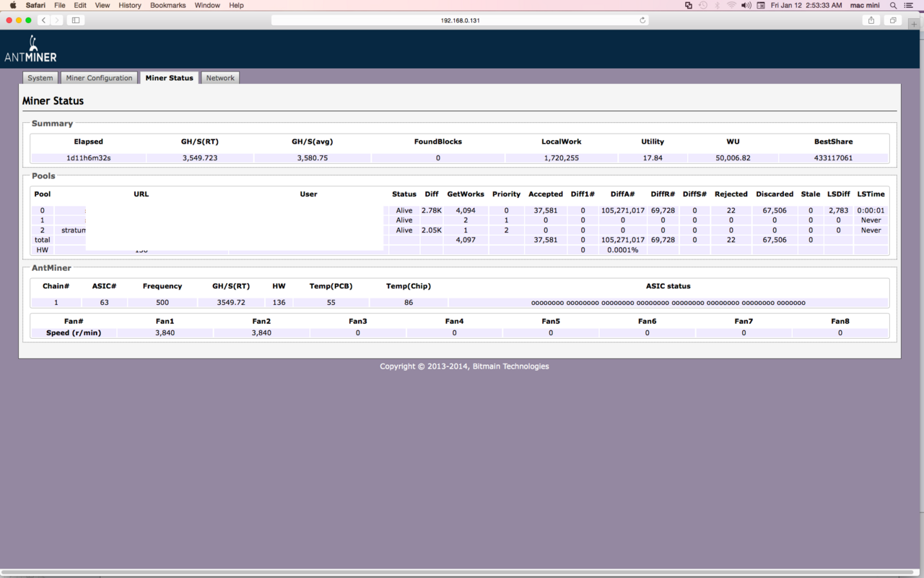
Task: Show all tabs overview
Action: [x=893, y=20]
